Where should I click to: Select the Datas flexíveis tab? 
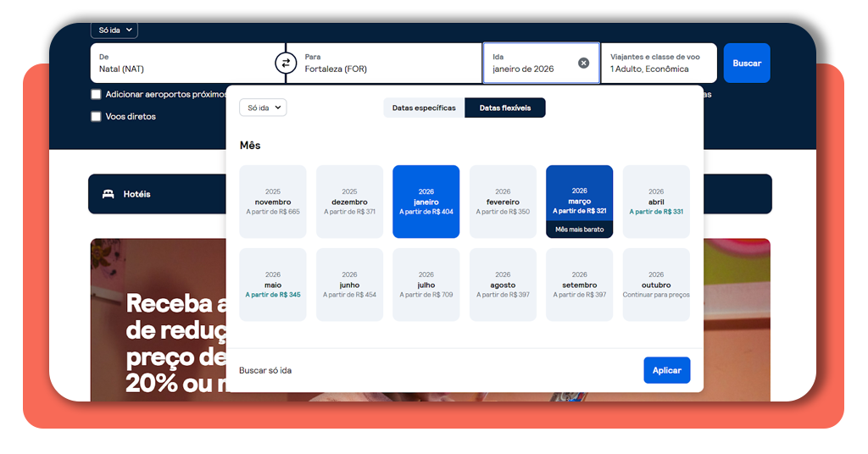click(x=505, y=108)
